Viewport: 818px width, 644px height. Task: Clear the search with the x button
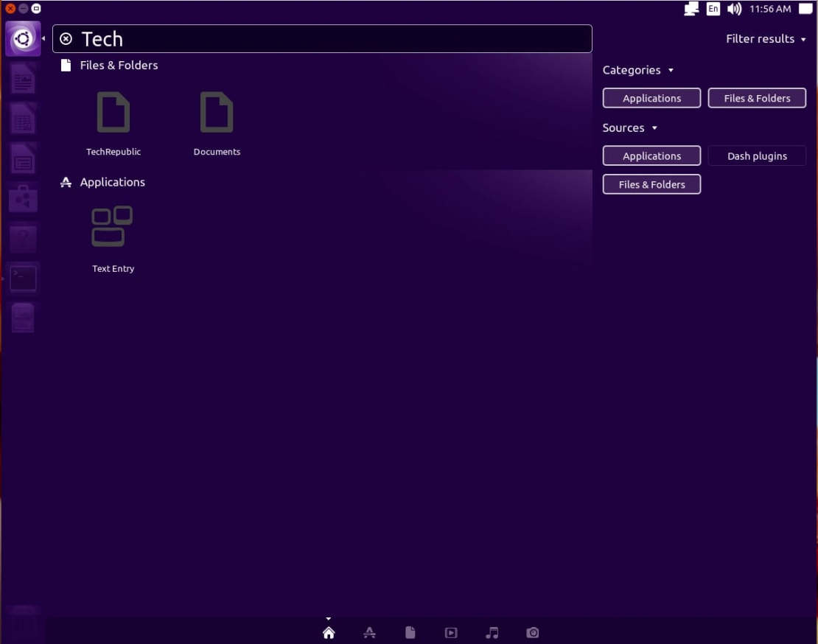coord(66,38)
